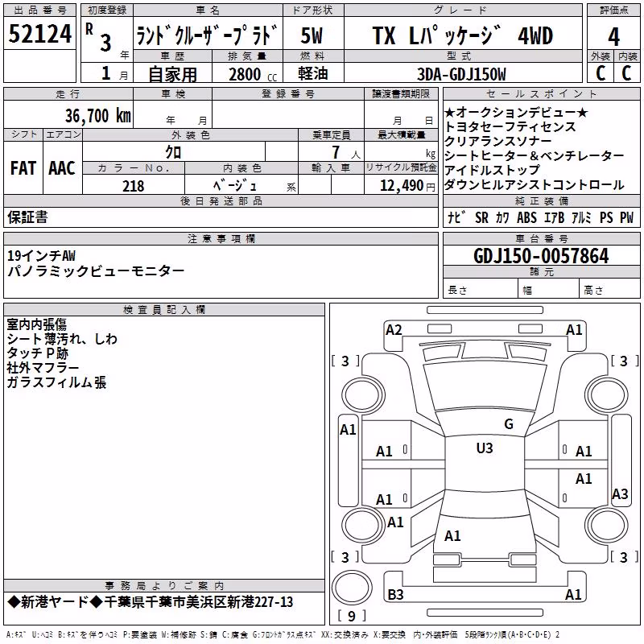Click the recycle deposit 12,490円
Image resolution: width=644 pixels, height=644 pixels.
click(407, 186)
